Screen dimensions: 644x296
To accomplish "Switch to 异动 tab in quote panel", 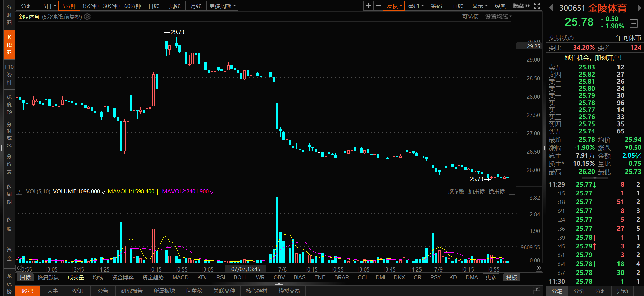I will [623, 291].
